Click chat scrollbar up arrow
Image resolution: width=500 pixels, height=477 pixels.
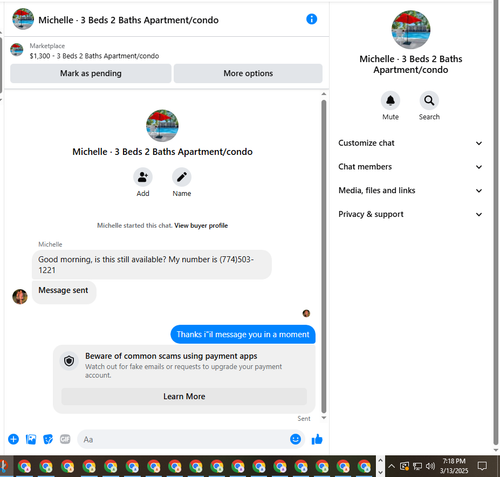coord(324,94)
